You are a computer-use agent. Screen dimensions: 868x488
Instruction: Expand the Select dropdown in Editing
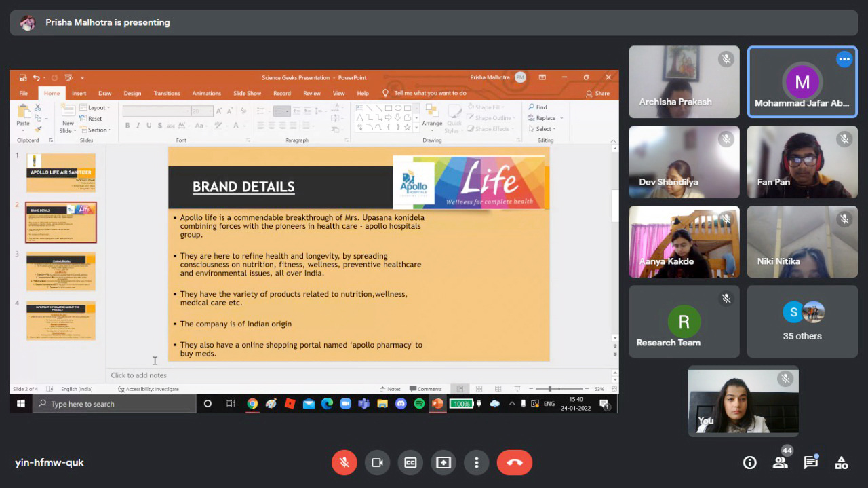(x=542, y=129)
